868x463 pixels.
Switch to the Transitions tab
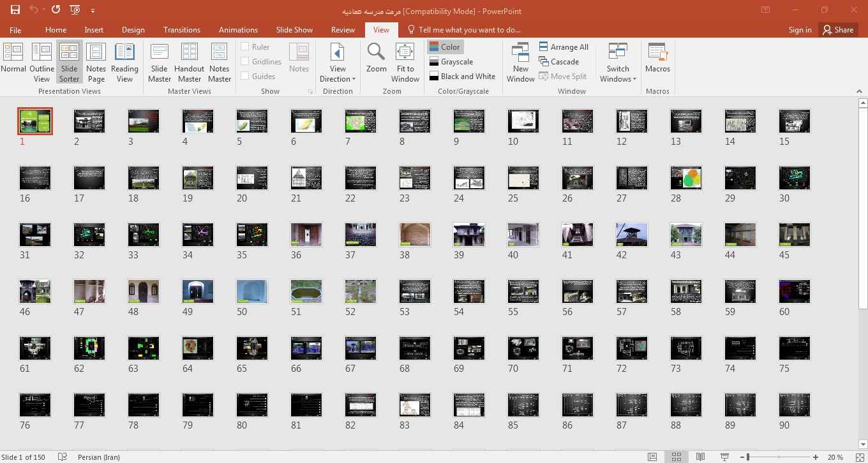point(181,29)
